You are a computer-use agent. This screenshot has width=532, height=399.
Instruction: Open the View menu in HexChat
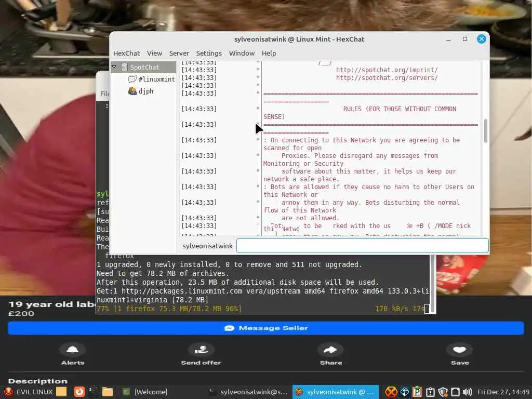(x=154, y=54)
